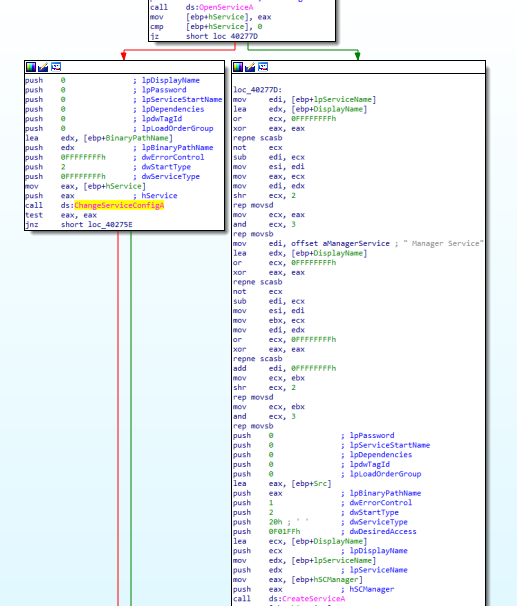Click OpenServiceA in the top node
The image size is (517, 606).
click(x=226, y=7)
